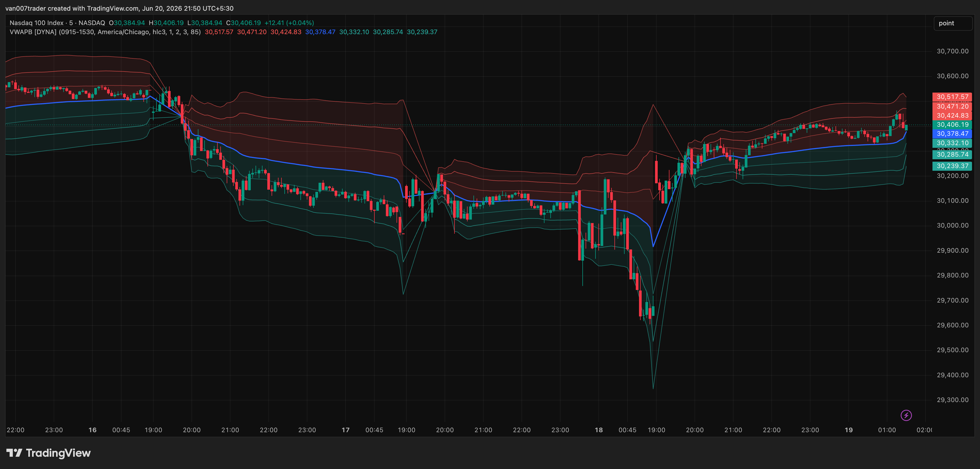Click the date label 18 on time axis
Screen dimensions: 980x469
tap(599, 430)
